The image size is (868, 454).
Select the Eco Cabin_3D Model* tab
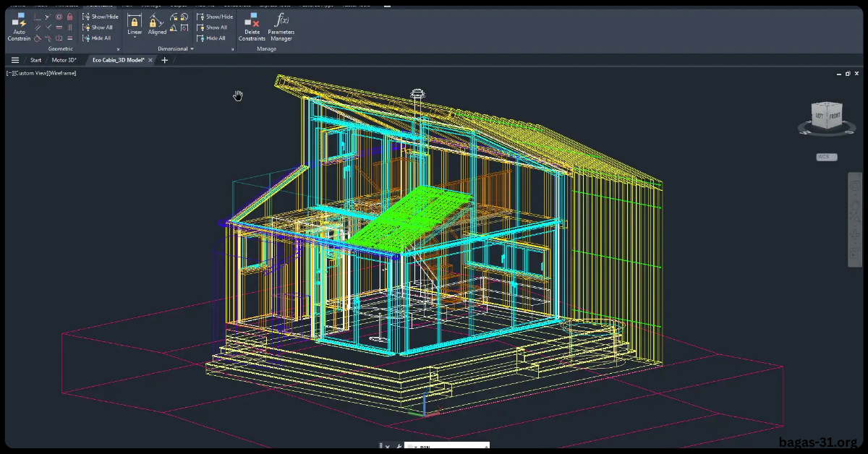point(119,60)
